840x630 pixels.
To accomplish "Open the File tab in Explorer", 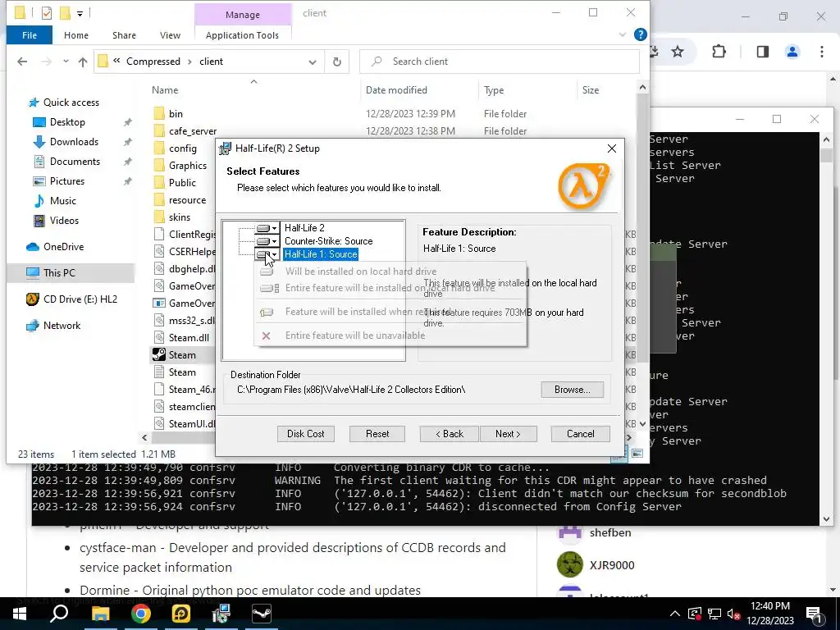I will (x=30, y=35).
